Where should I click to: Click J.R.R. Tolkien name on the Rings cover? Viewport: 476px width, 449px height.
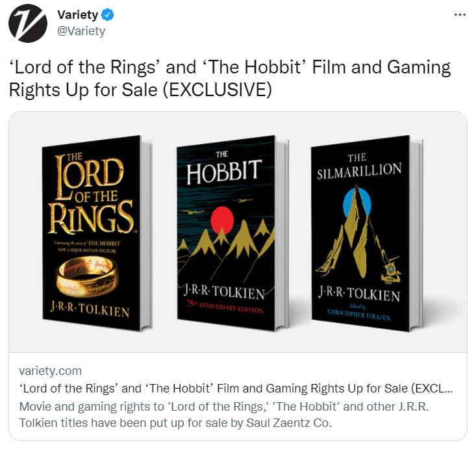[x=90, y=309]
